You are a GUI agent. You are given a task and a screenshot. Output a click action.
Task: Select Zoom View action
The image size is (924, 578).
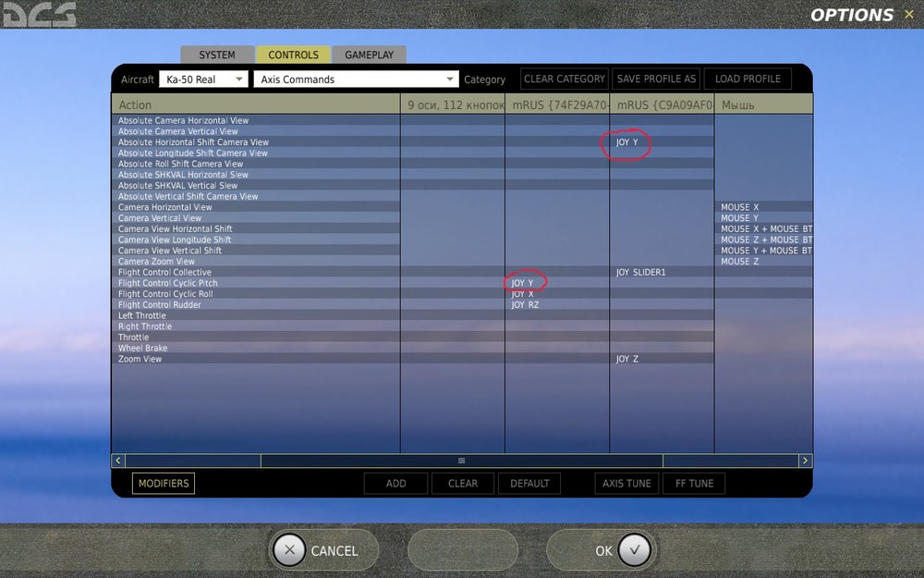[256, 359]
